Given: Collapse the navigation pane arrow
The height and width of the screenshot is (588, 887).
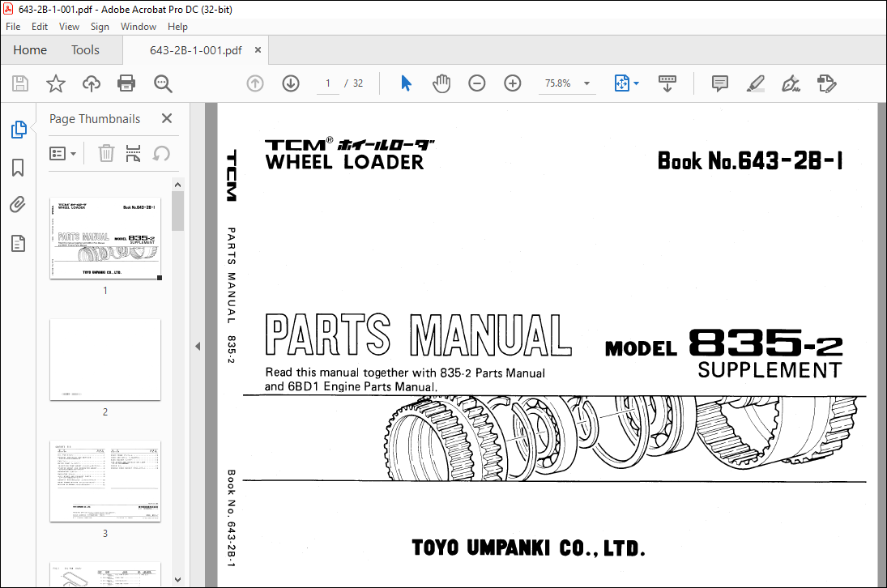Looking at the screenshot, I should 198,346.
